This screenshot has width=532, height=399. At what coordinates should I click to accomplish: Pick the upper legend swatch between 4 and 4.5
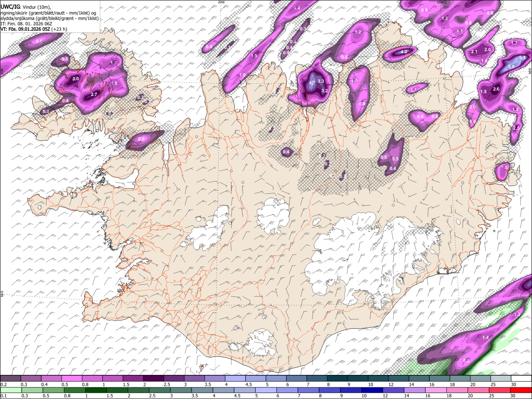click(236, 379)
